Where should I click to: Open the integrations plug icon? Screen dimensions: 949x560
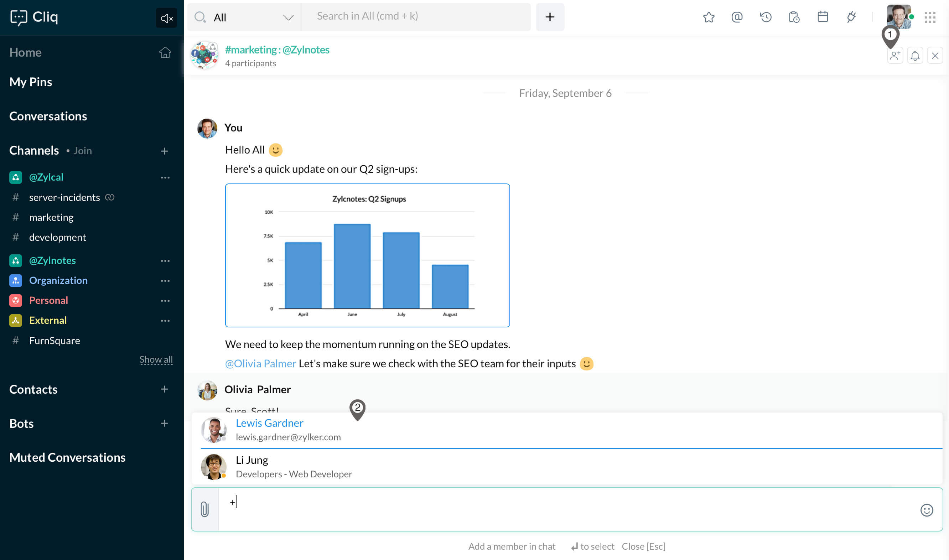(x=851, y=17)
